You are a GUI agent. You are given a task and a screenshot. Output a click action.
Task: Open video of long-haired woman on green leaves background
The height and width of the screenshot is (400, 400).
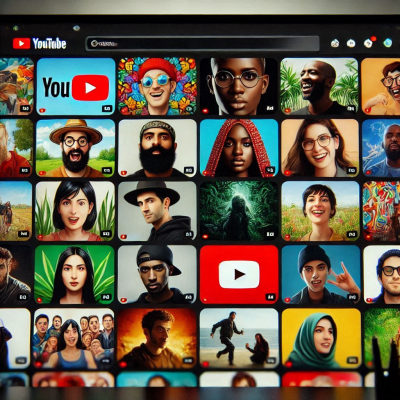tap(74, 275)
